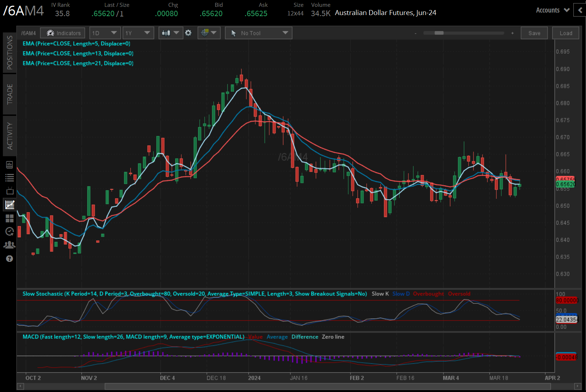
Task: Open the community people icon
Action: click(x=10, y=245)
